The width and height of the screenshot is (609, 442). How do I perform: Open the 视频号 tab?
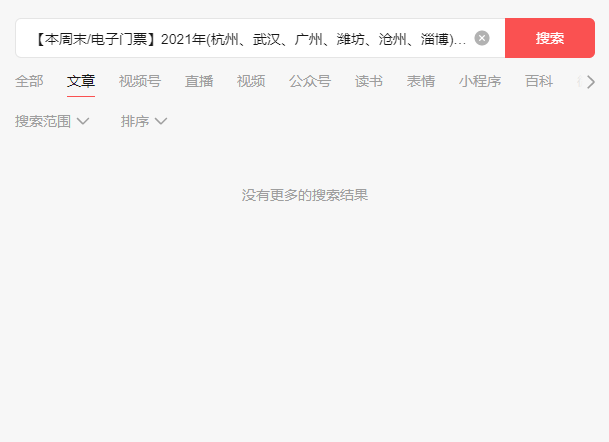click(x=140, y=82)
